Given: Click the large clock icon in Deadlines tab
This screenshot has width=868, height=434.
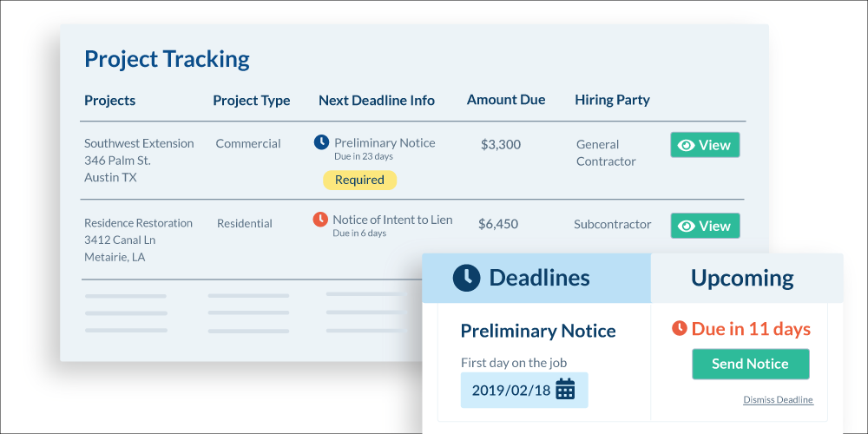Looking at the screenshot, I should pos(466,277).
